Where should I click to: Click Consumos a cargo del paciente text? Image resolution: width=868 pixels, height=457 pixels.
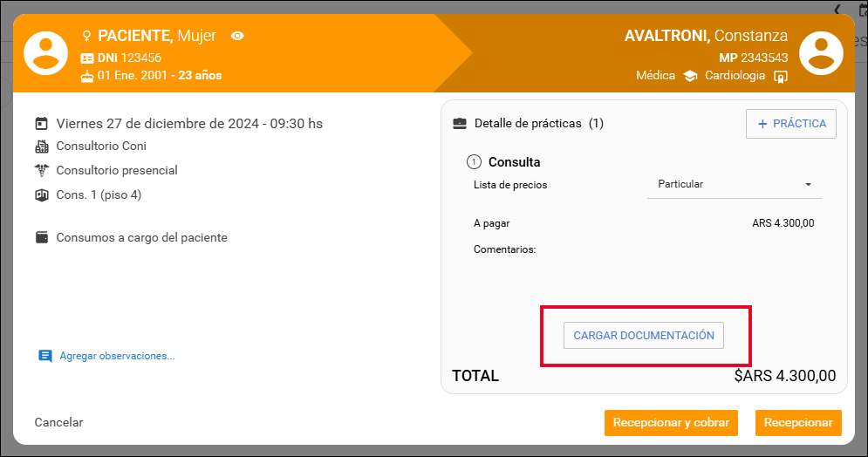tap(141, 237)
